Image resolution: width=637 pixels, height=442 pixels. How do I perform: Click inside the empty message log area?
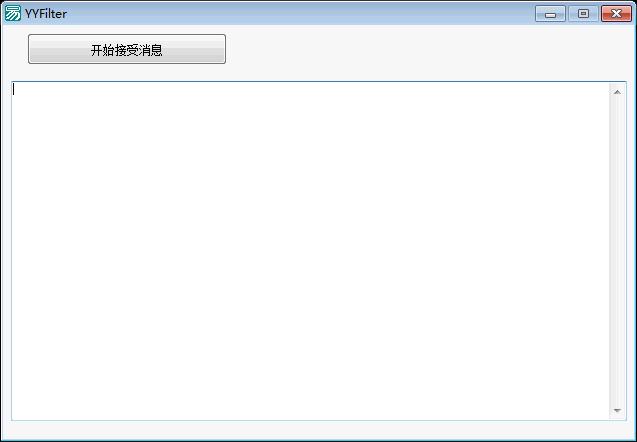tap(310, 251)
